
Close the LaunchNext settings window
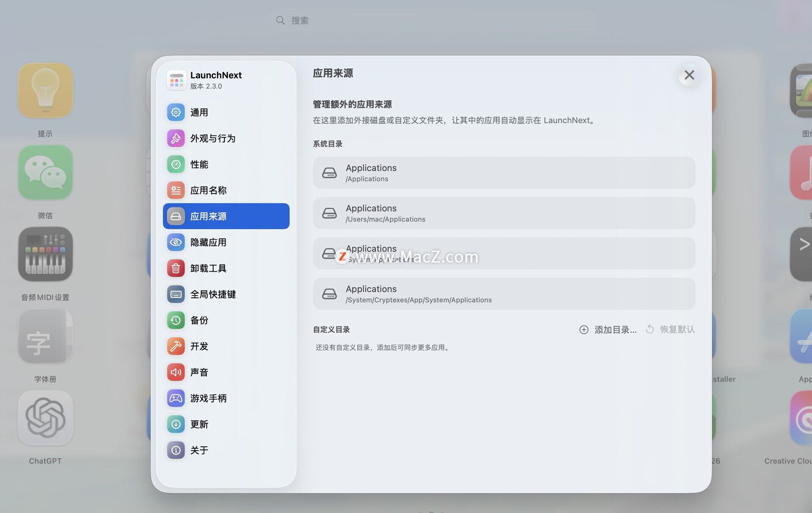coord(689,75)
